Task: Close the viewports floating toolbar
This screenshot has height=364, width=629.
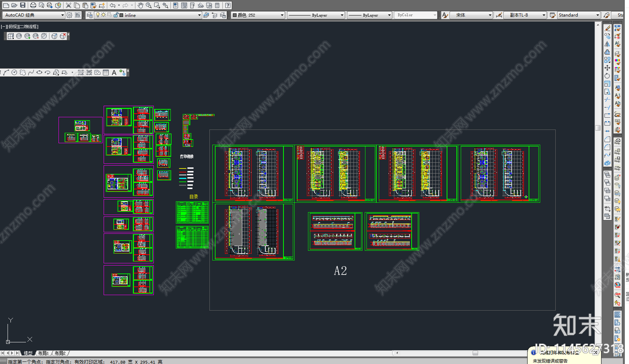Action: [x=68, y=35]
